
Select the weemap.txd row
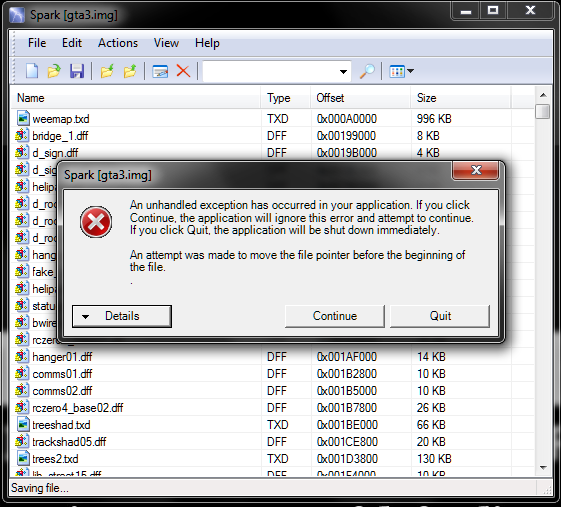[273, 118]
